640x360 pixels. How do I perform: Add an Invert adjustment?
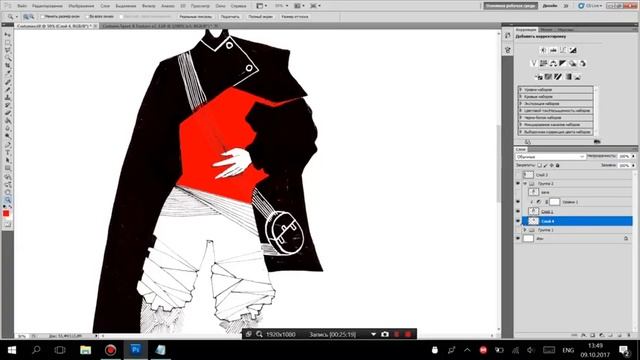click(x=539, y=76)
